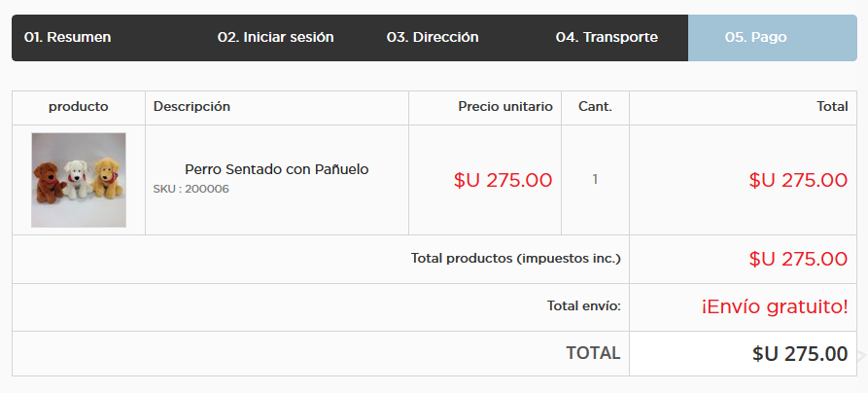
Task: Switch to the 03. Dirección step
Action: click(433, 37)
